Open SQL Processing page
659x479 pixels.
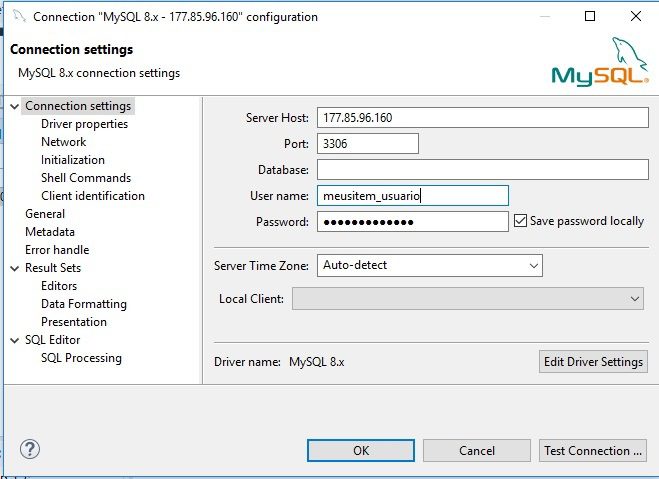(x=82, y=358)
